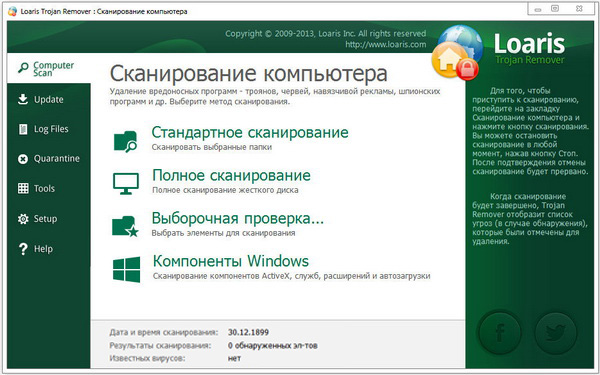Click the gear icon beside Setup
Viewport: 600px width, 375px height.
point(23,219)
